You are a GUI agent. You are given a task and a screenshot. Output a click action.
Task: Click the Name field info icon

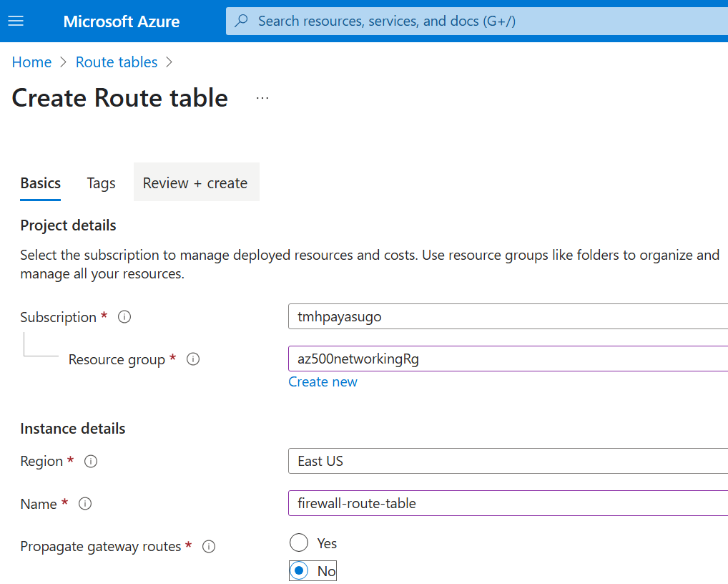pyautogui.click(x=85, y=504)
